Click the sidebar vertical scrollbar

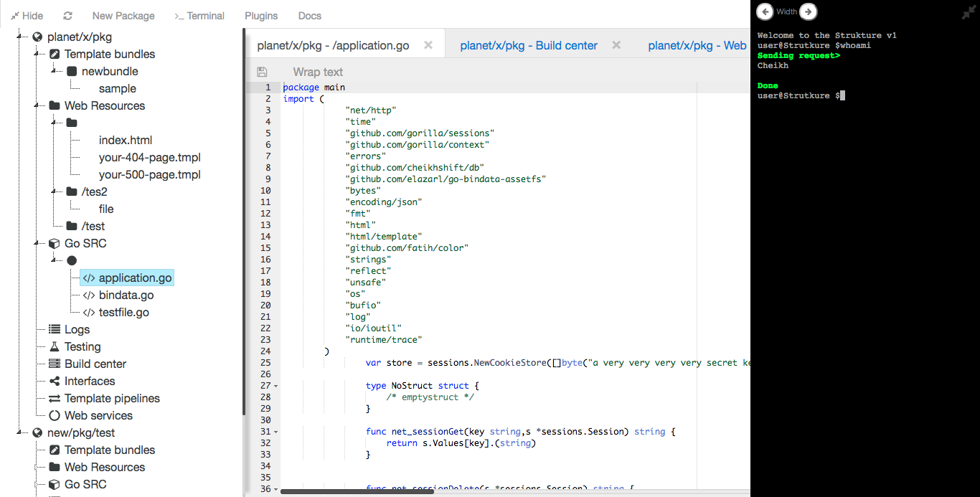[x=245, y=221]
